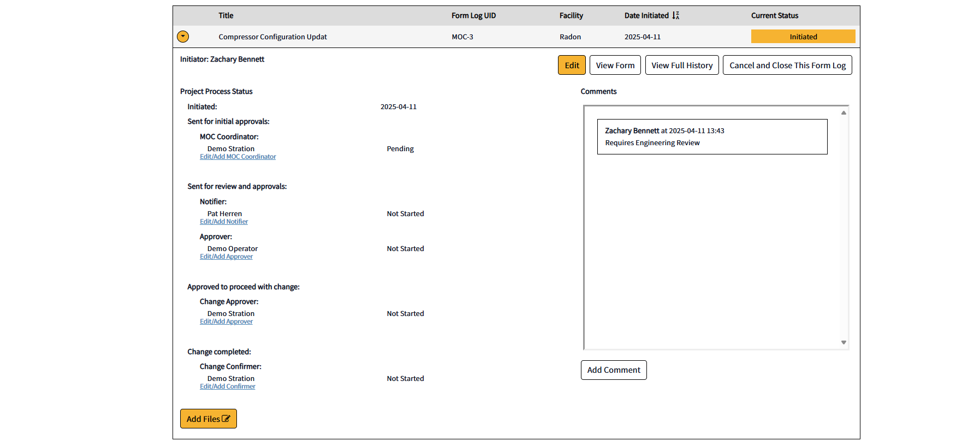Image resolution: width=980 pixels, height=441 pixels.
Task: Click the Facility column header
Action: click(571, 15)
